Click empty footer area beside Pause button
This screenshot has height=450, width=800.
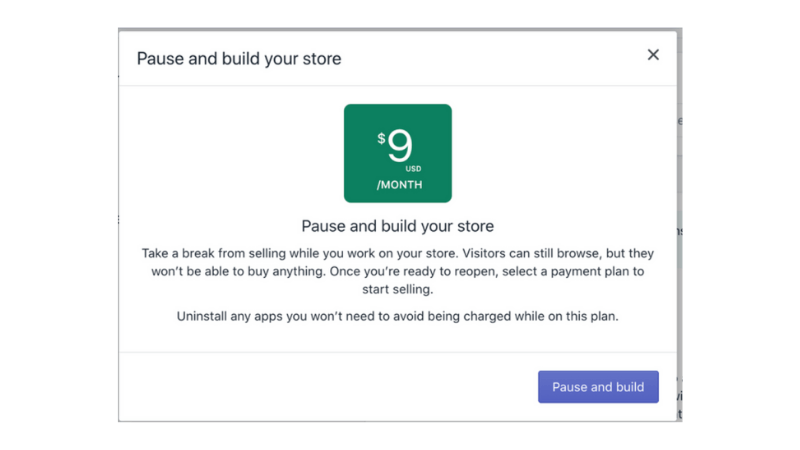point(327,387)
